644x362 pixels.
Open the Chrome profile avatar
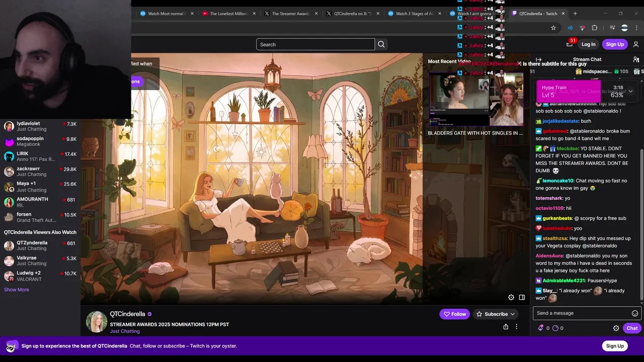[x=624, y=28]
